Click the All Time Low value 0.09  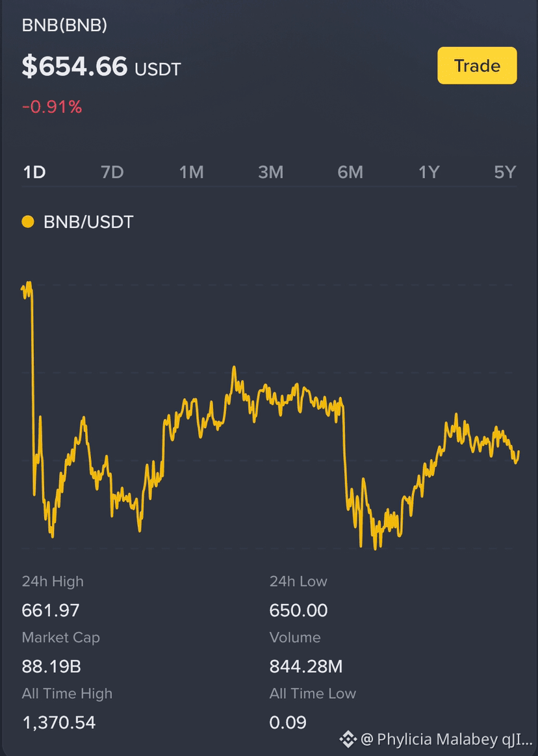pos(288,722)
